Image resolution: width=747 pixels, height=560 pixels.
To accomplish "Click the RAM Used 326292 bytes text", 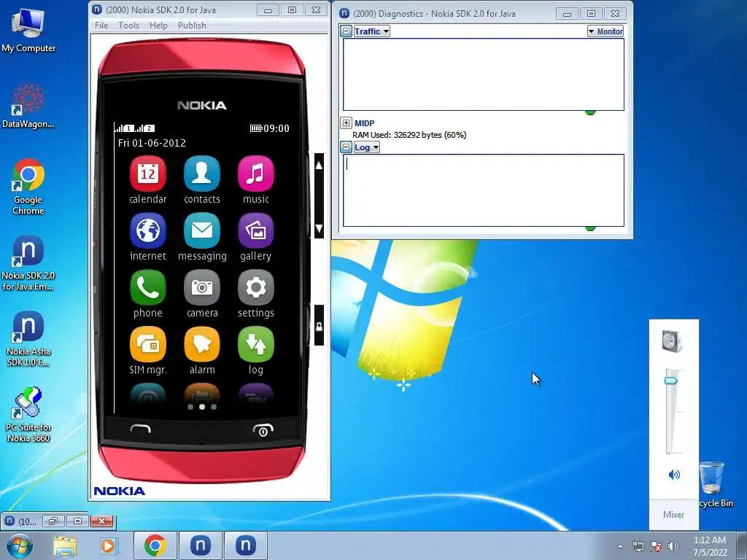I will click(409, 135).
